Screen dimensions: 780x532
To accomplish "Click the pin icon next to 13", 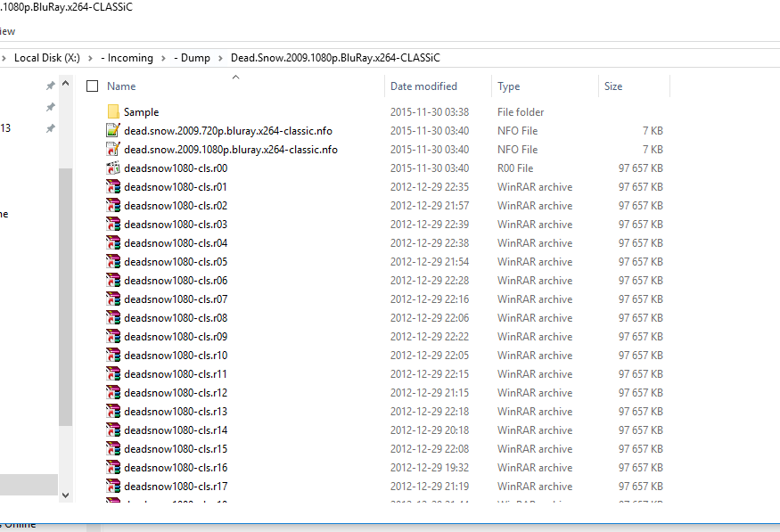I will [x=50, y=128].
